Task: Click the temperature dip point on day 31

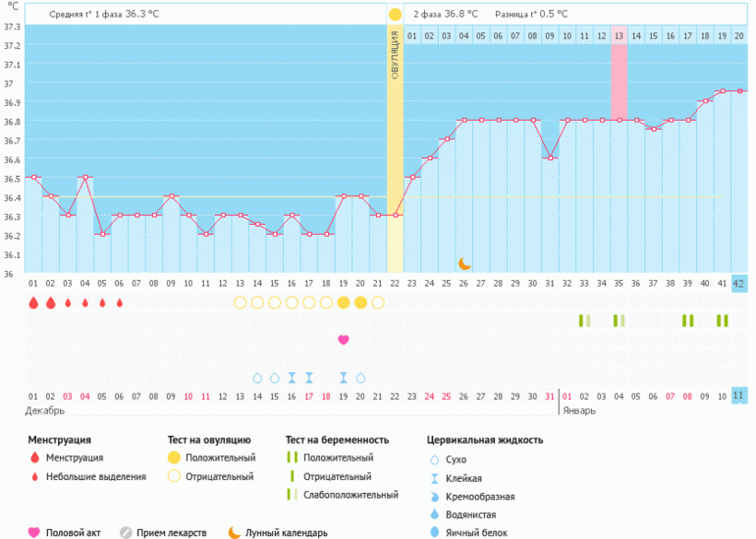Action: (x=550, y=158)
